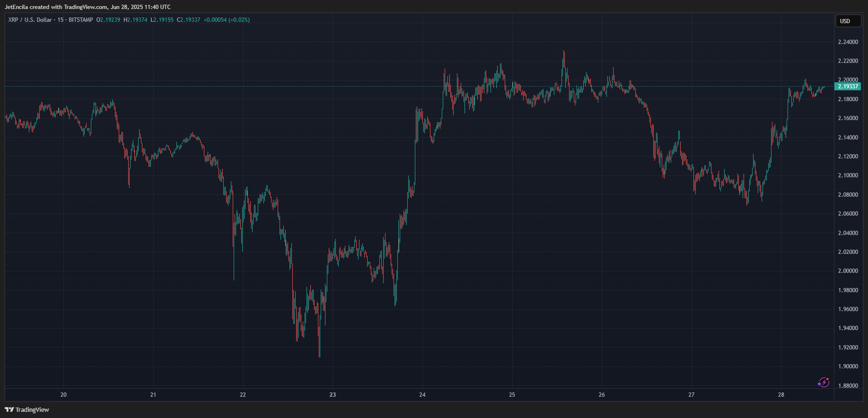This screenshot has height=418, width=868.
Task: Click the 2.24000 price axis label
Action: point(848,42)
